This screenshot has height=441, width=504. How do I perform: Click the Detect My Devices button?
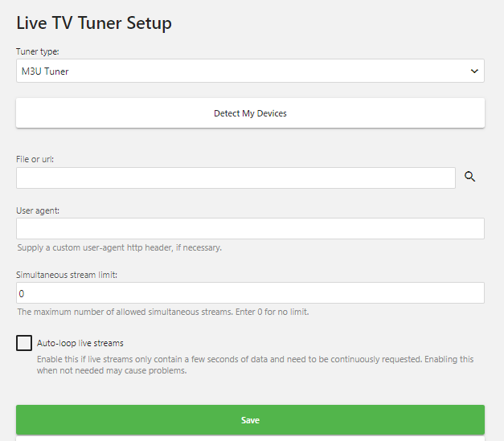[250, 113]
